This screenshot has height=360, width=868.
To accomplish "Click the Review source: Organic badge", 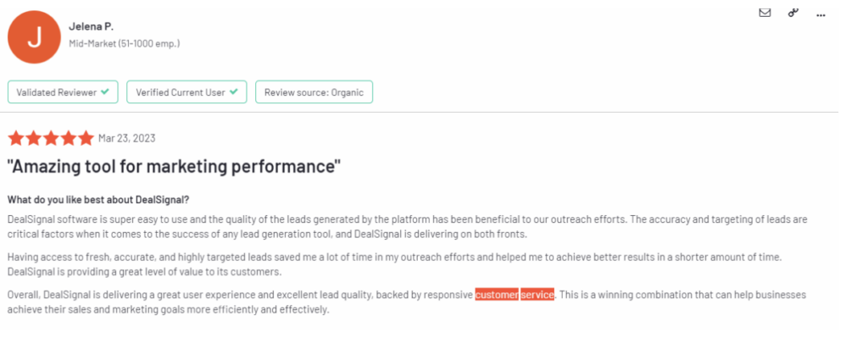I will [314, 91].
